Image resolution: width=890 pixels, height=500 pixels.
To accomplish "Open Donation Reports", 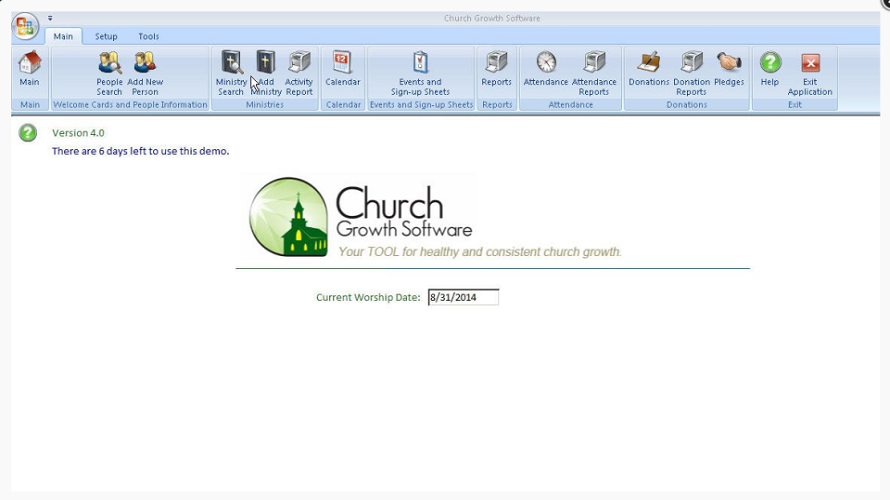I will pyautogui.click(x=691, y=73).
